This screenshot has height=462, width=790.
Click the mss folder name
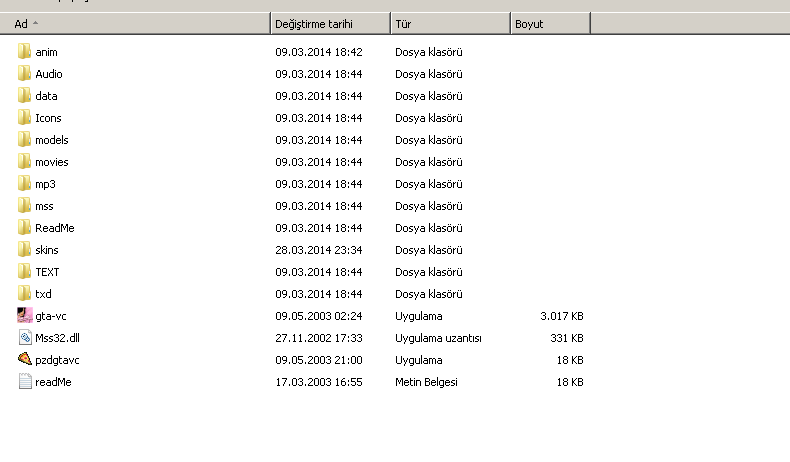click(44, 206)
